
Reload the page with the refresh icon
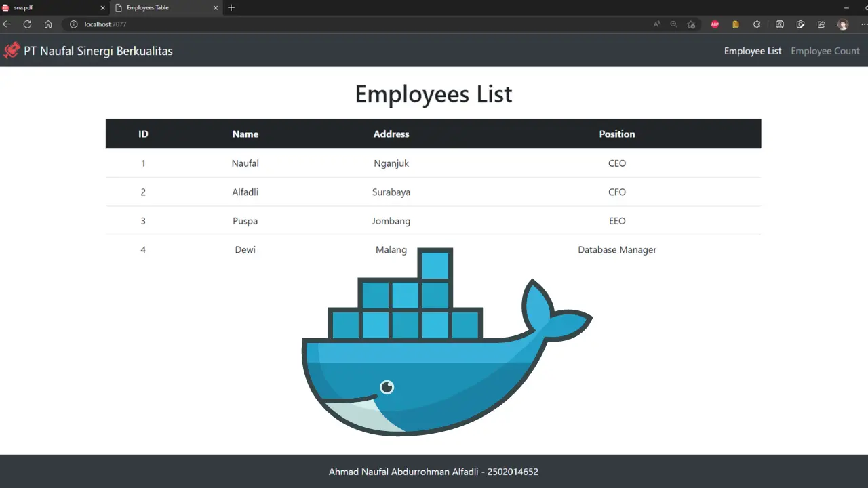27,24
